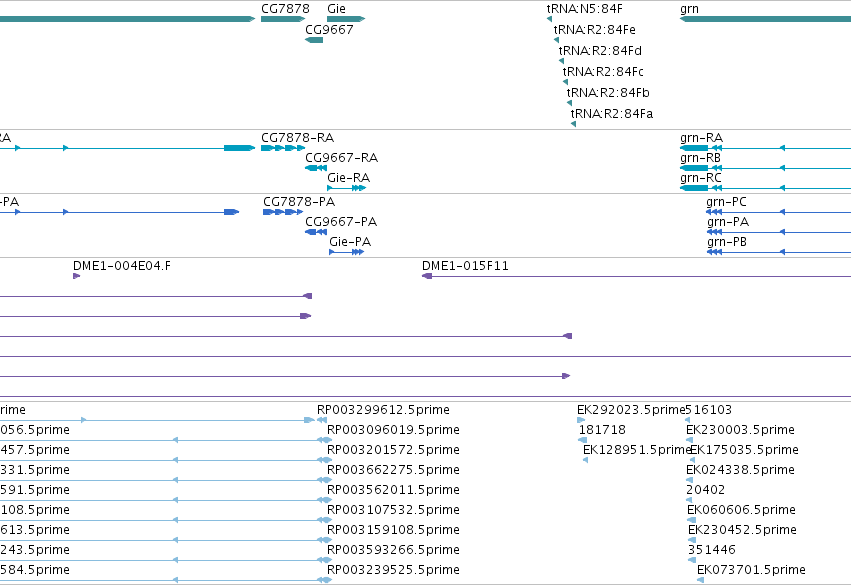The width and height of the screenshot is (851, 585).
Task: Click the Gie gene label
Action: tap(336, 9)
